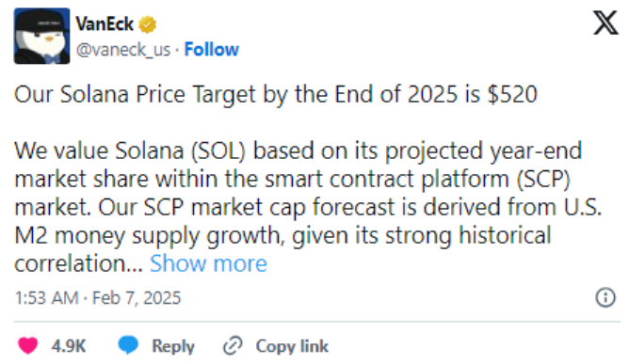Click the VanEck display name
The width and height of the screenshot is (629, 364).
coord(105,24)
